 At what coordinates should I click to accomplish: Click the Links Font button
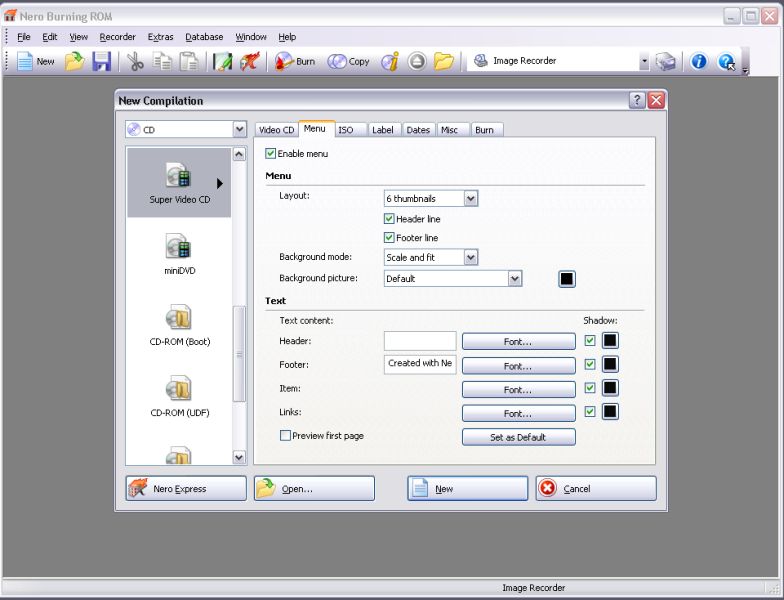click(x=518, y=413)
